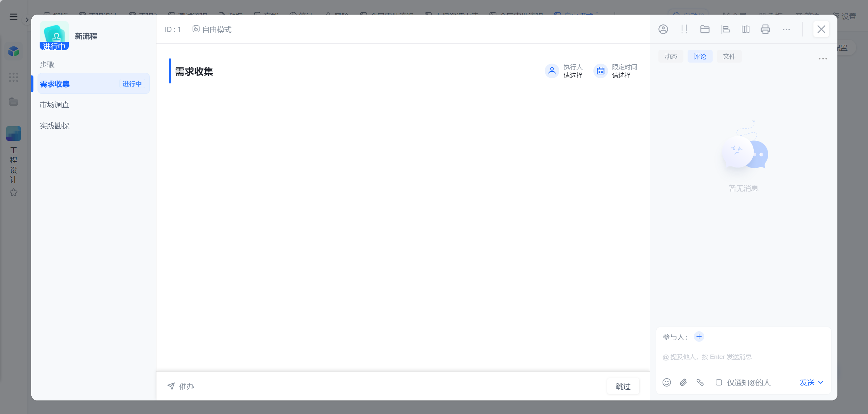This screenshot has width=868, height=414.
Task: Switch to the 动态 tab
Action: (671, 57)
